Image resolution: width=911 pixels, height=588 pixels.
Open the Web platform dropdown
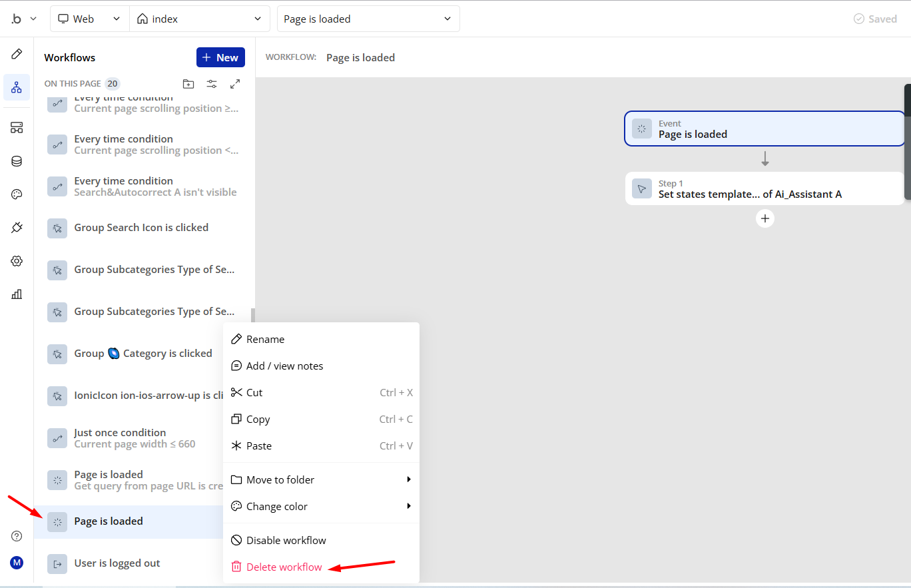tap(90, 19)
